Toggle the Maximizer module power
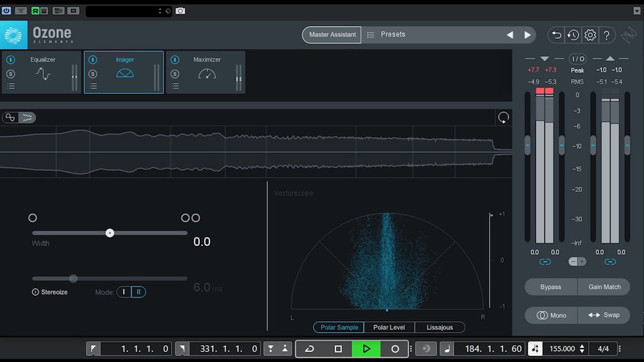644x362 pixels. click(175, 60)
